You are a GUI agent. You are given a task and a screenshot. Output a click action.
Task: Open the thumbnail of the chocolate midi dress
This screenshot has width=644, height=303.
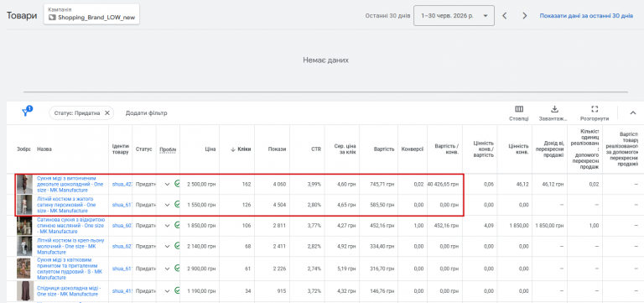[x=24, y=184]
